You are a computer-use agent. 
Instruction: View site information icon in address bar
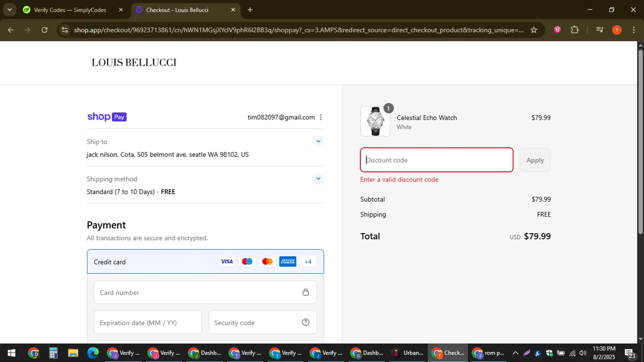pyautogui.click(x=64, y=30)
